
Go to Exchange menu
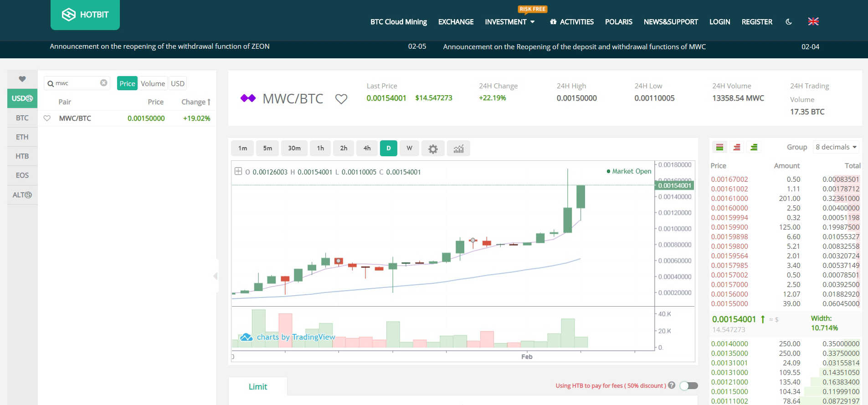pos(456,22)
